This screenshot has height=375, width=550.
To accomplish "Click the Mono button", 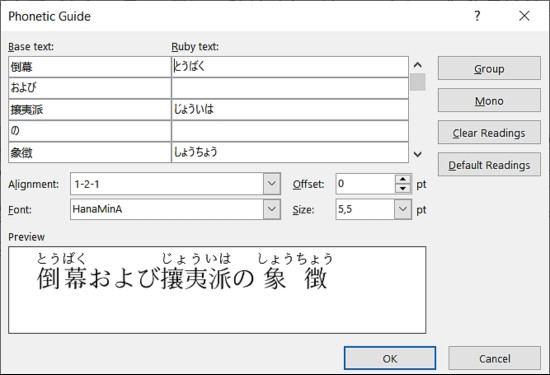I will 489,101.
